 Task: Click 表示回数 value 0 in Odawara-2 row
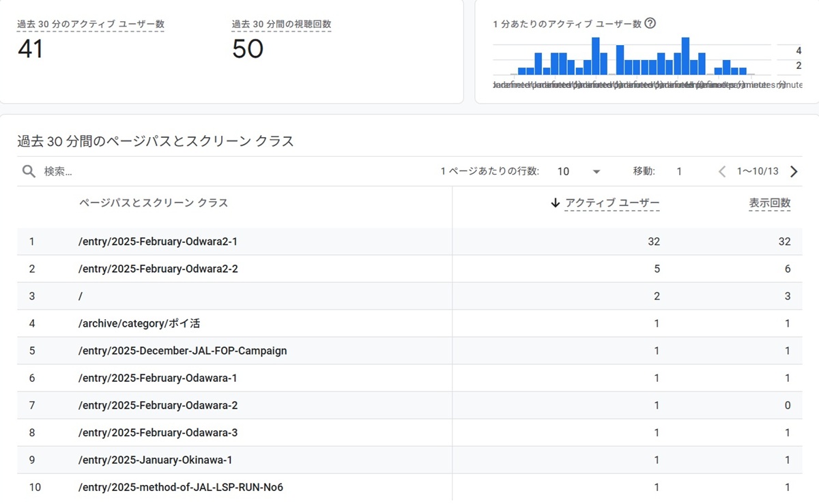pyautogui.click(x=788, y=405)
